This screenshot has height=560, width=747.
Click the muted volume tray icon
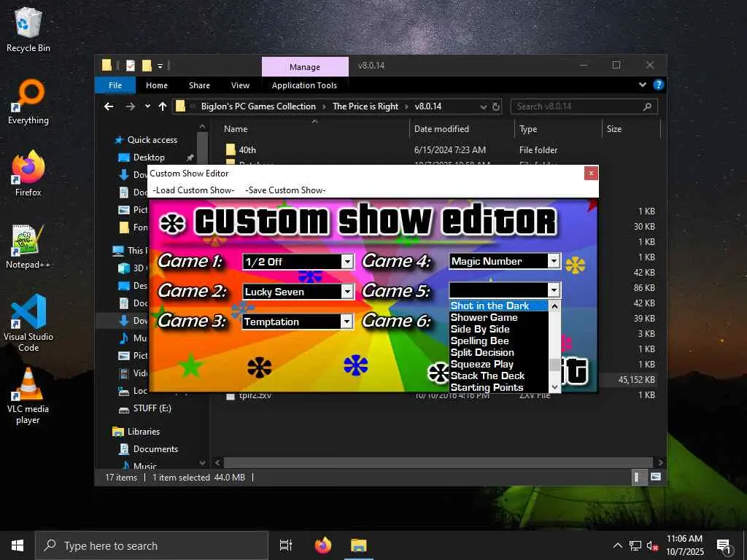pyautogui.click(x=652, y=545)
